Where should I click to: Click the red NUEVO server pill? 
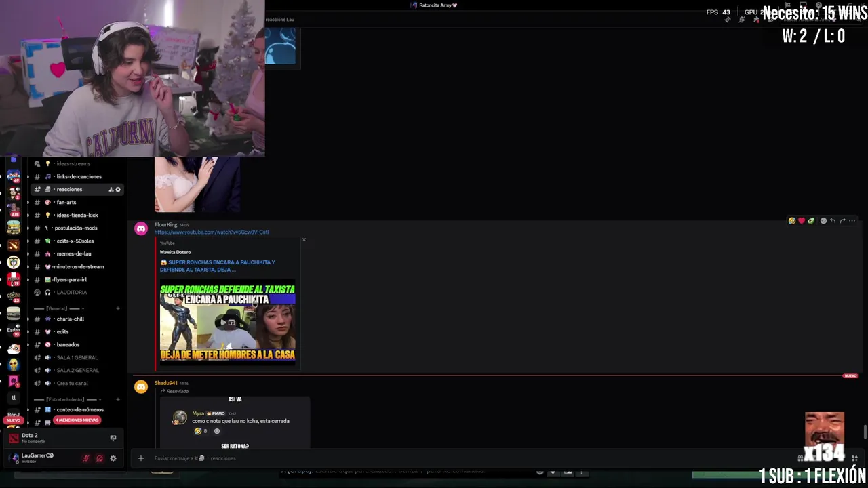point(14,420)
